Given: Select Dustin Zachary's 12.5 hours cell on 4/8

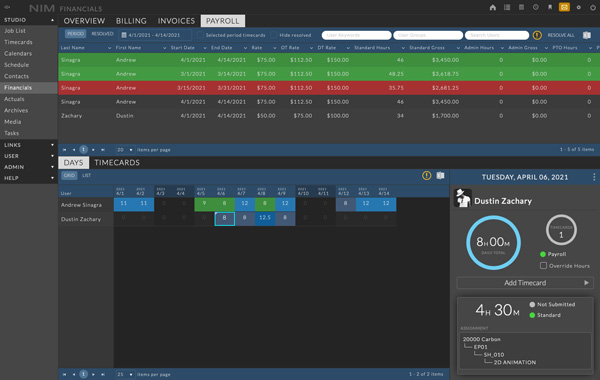Looking at the screenshot, I should pyautogui.click(x=265, y=218).
